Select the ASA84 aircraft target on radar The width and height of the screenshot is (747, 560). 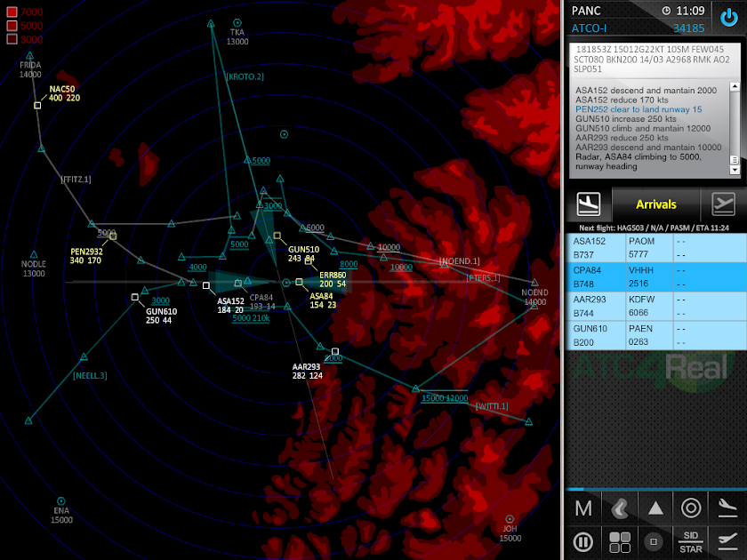[x=299, y=282]
